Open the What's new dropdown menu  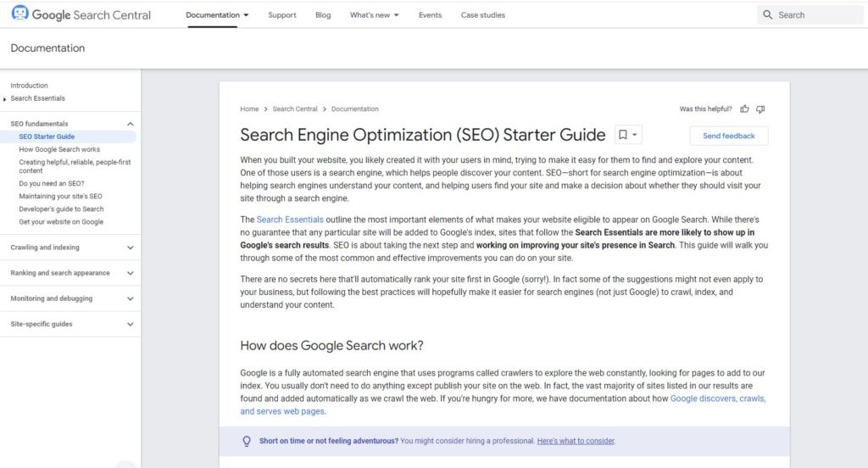point(374,15)
